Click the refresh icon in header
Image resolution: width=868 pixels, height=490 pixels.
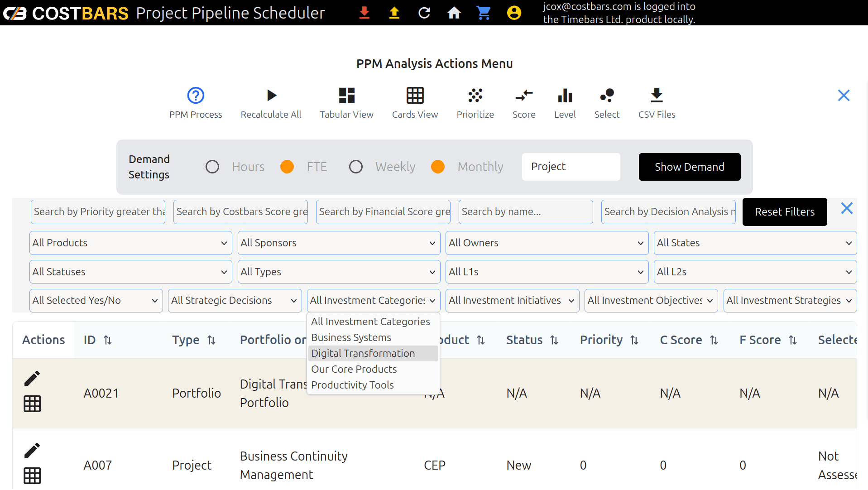(x=424, y=13)
